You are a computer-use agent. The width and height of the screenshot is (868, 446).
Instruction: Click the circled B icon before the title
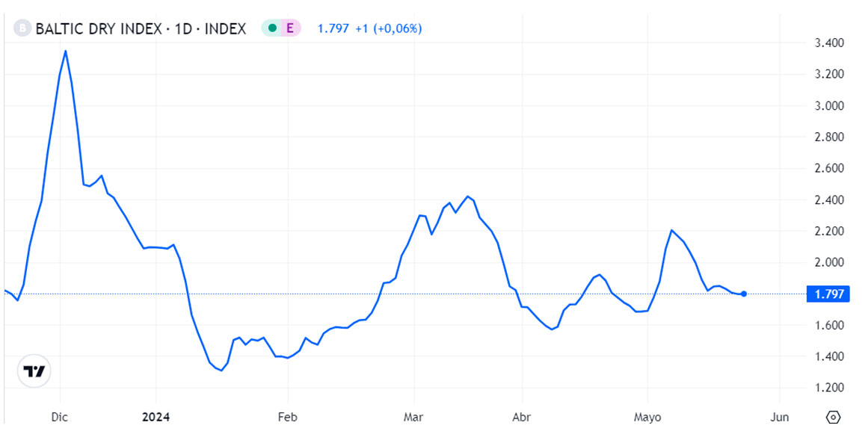point(22,28)
